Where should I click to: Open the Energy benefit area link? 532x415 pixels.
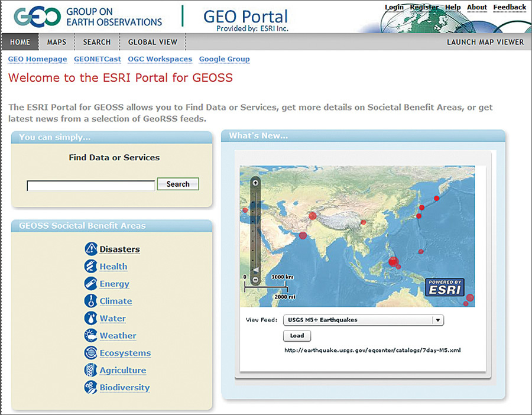point(114,284)
